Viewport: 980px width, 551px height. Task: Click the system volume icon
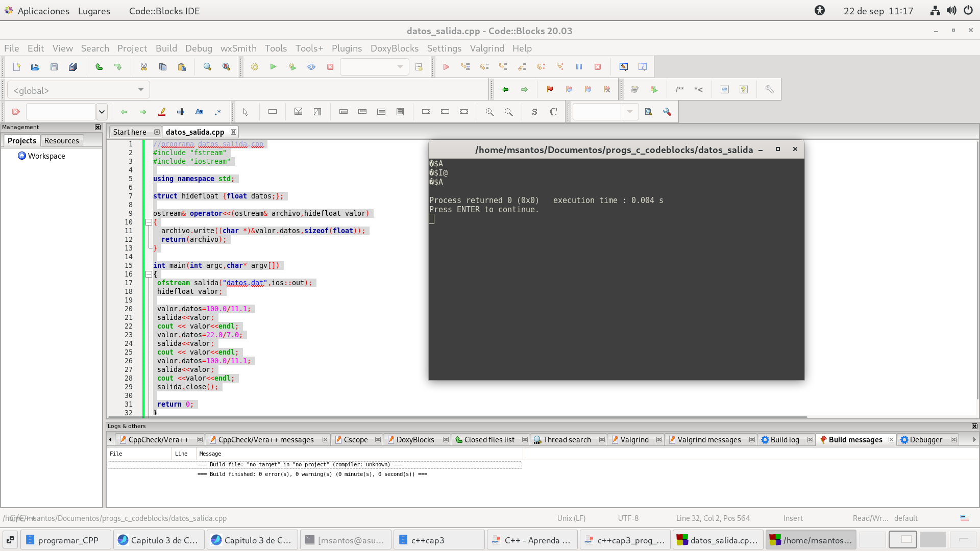coord(951,11)
